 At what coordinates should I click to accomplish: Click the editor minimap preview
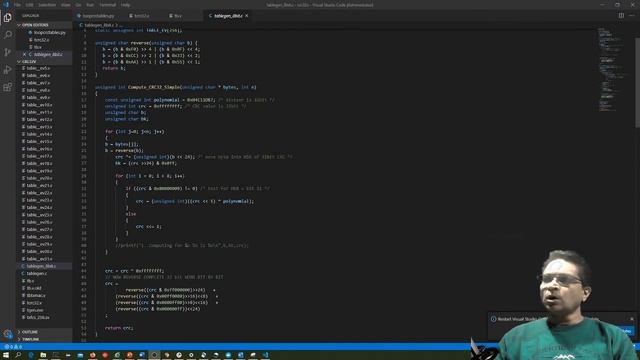612,69
